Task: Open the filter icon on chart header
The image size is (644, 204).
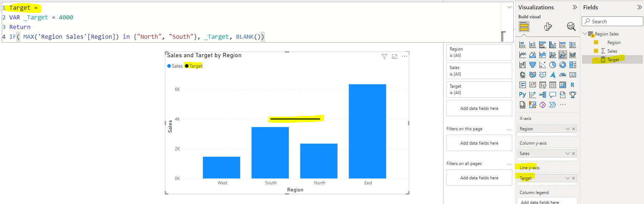Action: coord(384,57)
